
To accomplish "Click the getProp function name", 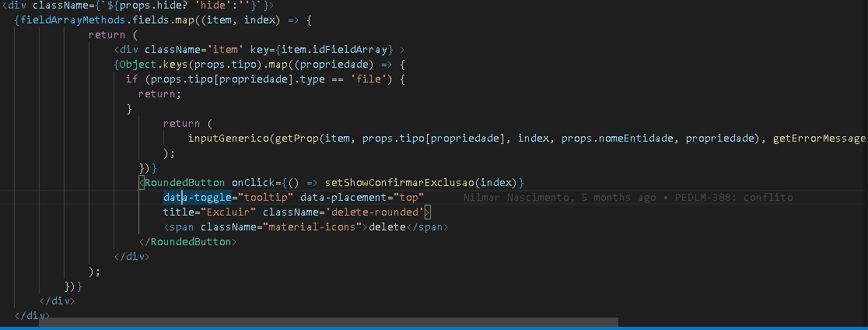I will pos(296,138).
